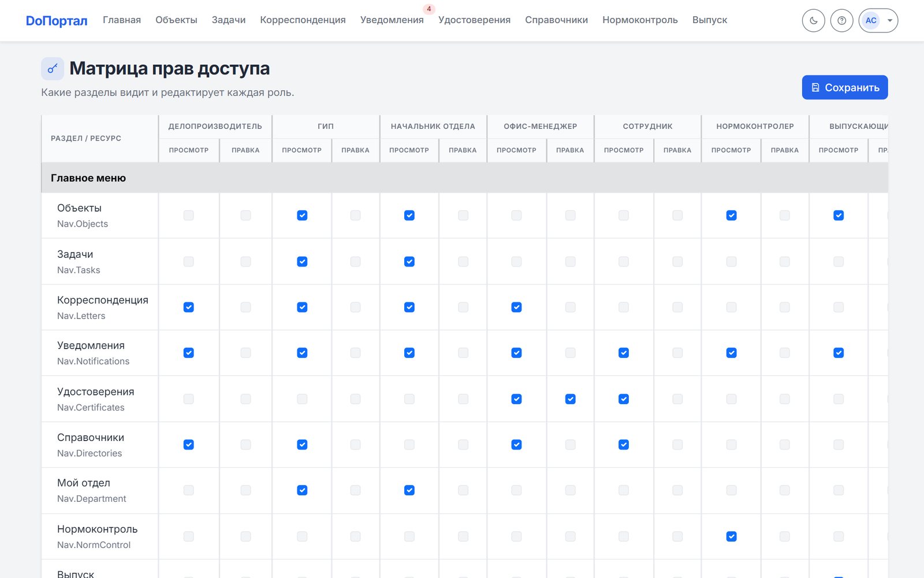Click the Раздел / Ресурс header cell
The image size is (924, 578).
tap(100, 139)
